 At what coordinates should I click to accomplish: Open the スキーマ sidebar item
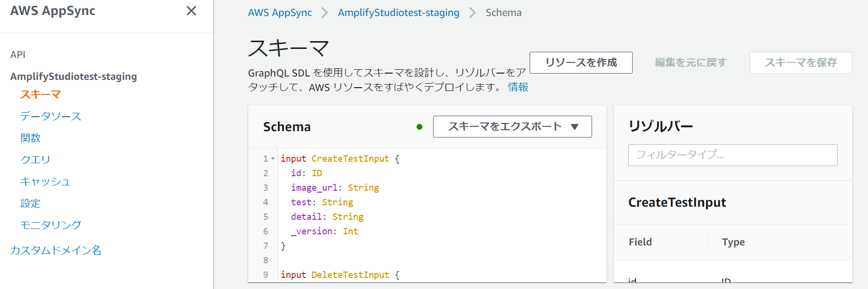click(x=41, y=94)
